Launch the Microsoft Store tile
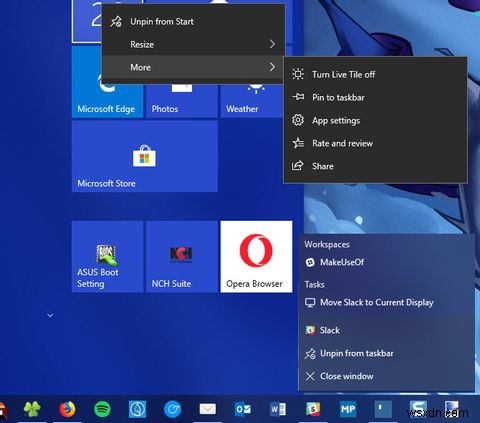The image size is (480, 423). 145,156
